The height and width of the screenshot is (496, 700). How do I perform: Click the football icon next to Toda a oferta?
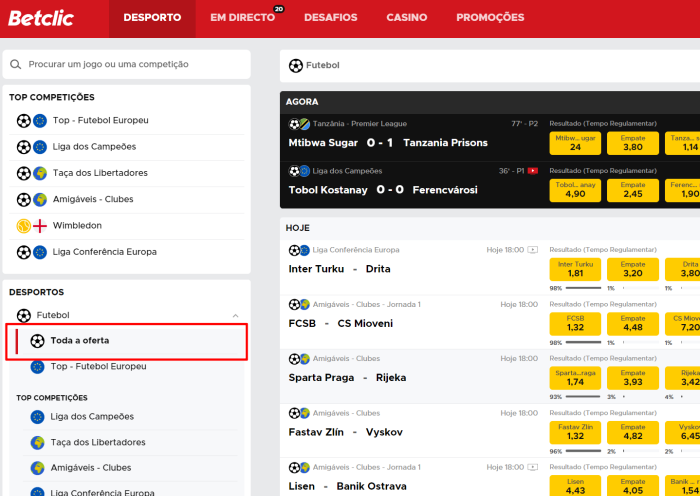(38, 342)
